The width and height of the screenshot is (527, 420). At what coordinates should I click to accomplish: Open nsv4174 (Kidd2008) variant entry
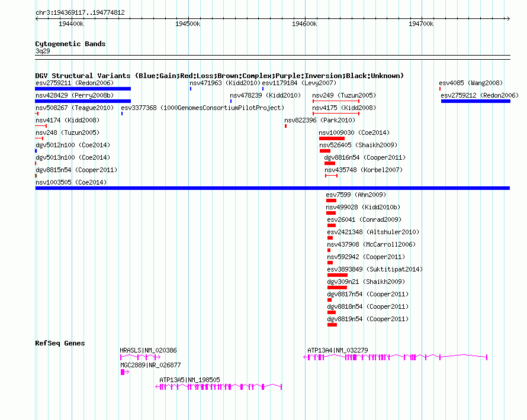(x=68, y=120)
